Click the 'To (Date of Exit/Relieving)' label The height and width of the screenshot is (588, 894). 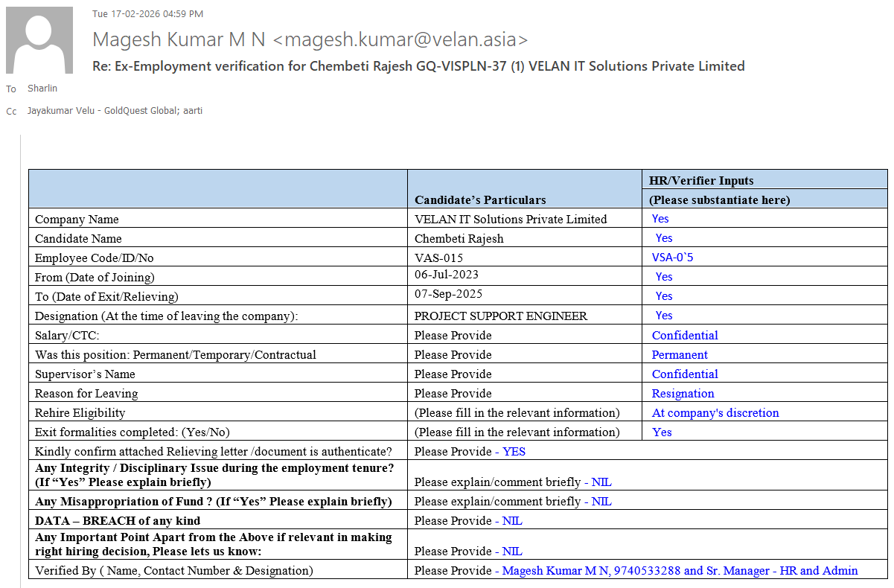[106, 296]
